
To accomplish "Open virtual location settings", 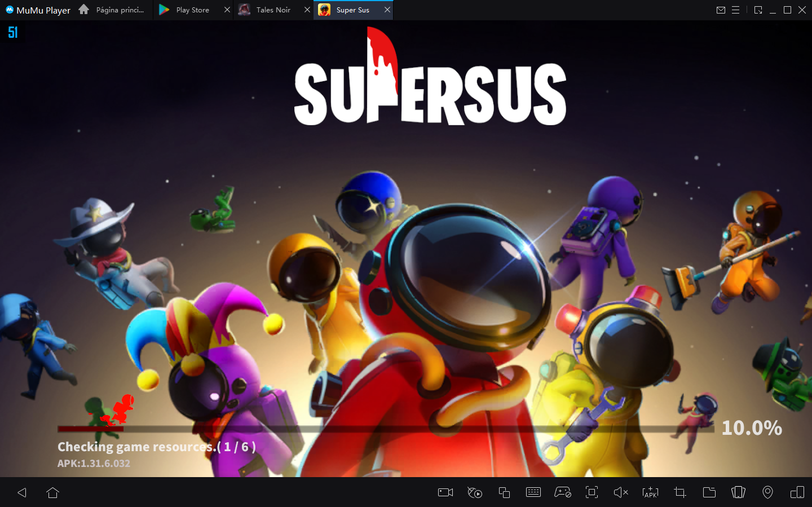I will 767,492.
